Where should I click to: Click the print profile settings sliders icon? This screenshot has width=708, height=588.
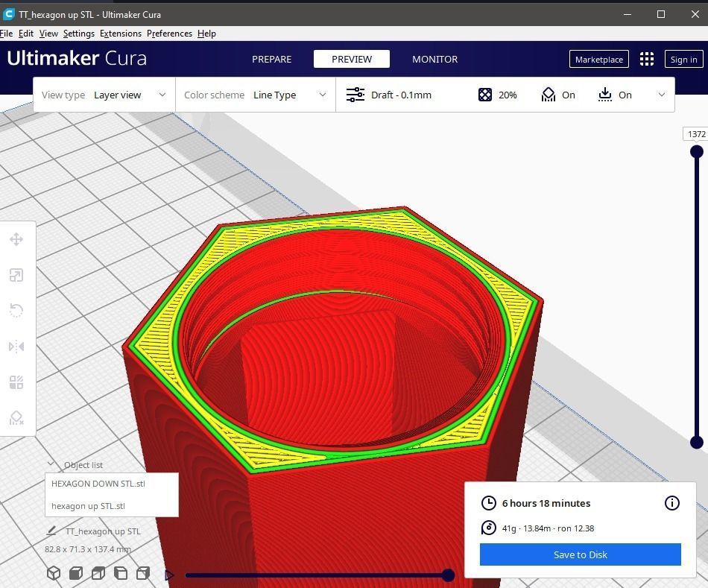(x=355, y=95)
